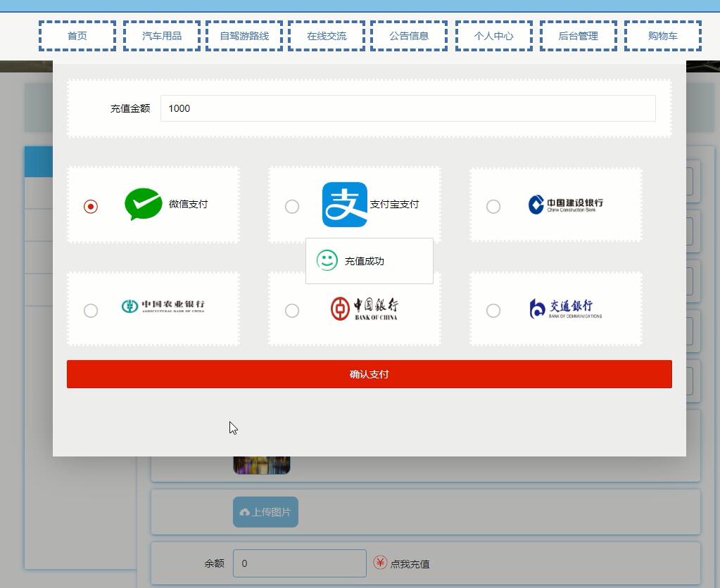Click the Agricultural Bank of China logo

click(163, 306)
